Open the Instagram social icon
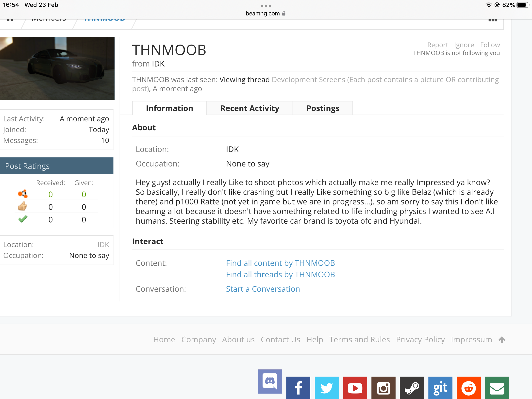Image resolution: width=532 pixels, height=399 pixels. 383,388
